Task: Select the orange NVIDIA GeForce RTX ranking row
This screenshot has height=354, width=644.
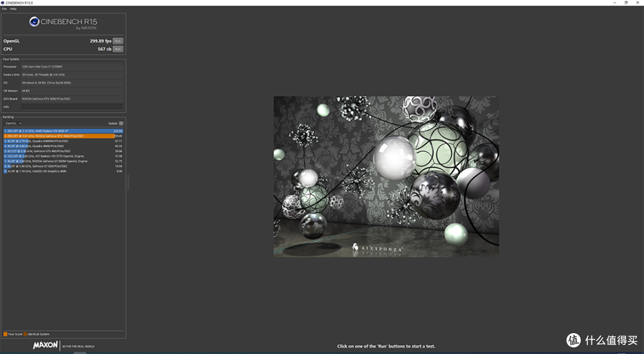Action: (63, 136)
